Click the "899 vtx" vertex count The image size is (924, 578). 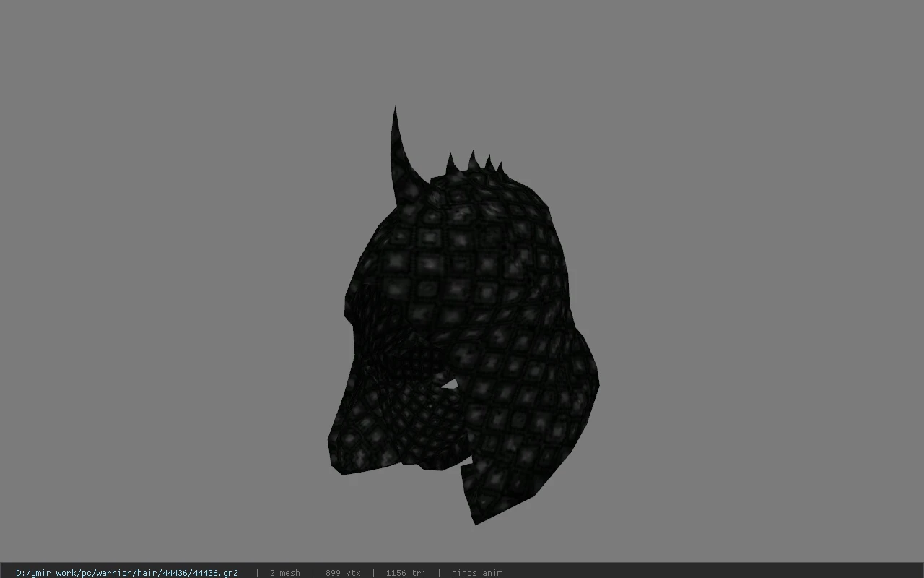343,573
